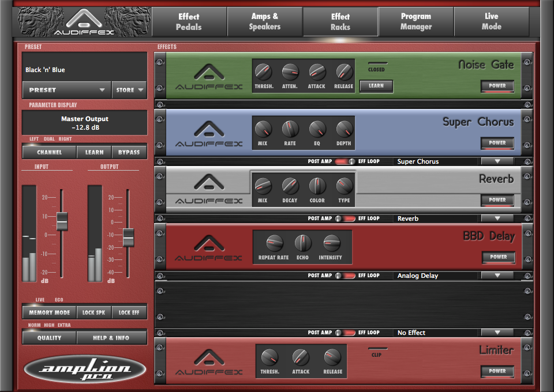The image size is (554, 392).
Task: Click the Super Chorus effect name field
Action: [436, 161]
